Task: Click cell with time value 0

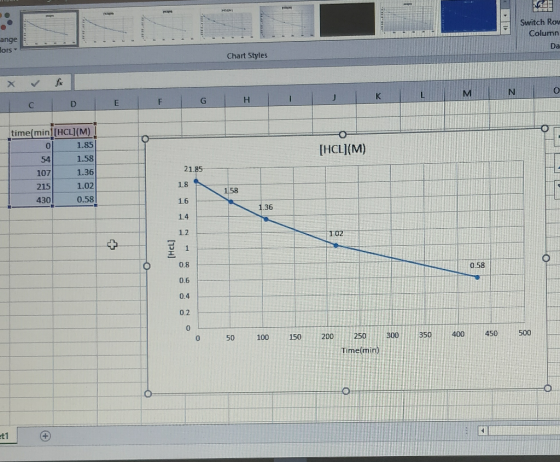Action: (31, 146)
